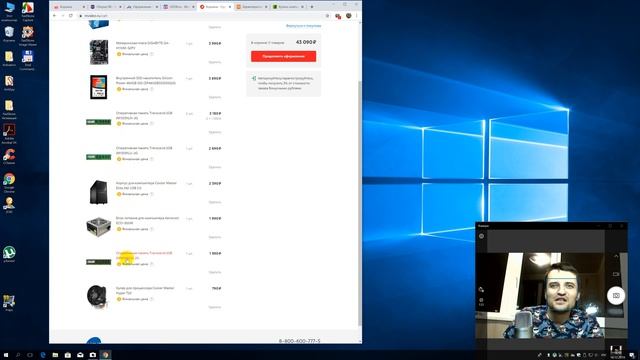The image size is (640, 360).
Task: Remove the Silicon Power SSD from cart
Action: (x=215, y=97)
